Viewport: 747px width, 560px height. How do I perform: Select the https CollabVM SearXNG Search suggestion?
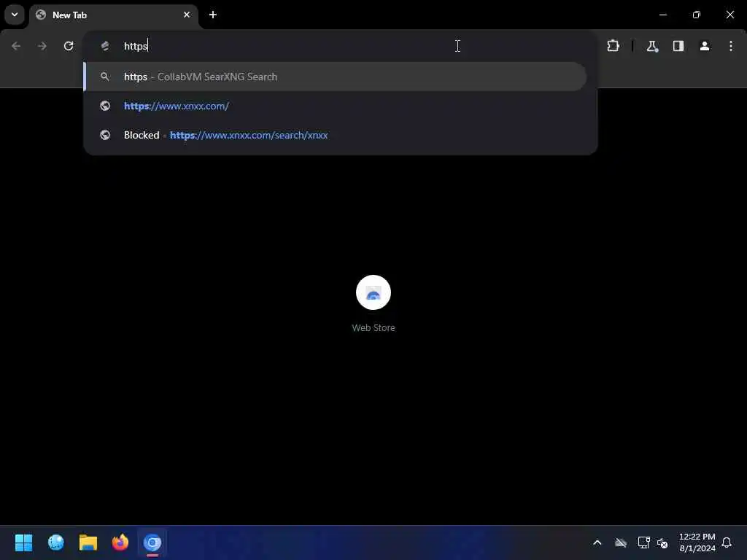pyautogui.click(x=335, y=77)
